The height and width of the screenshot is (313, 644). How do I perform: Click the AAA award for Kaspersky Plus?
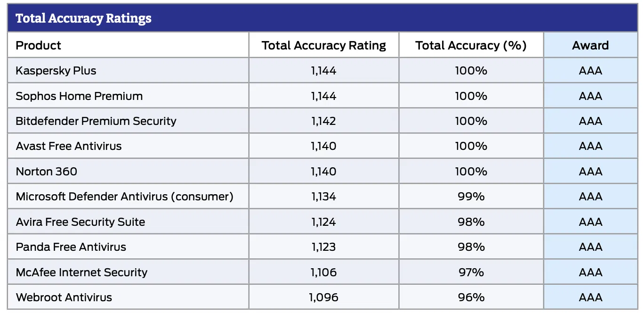(590, 71)
